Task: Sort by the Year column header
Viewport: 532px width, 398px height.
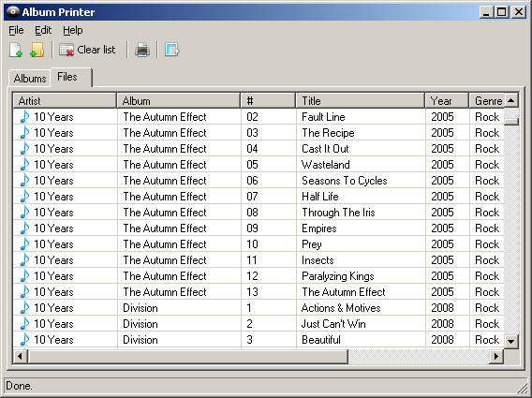Action: pyautogui.click(x=447, y=101)
